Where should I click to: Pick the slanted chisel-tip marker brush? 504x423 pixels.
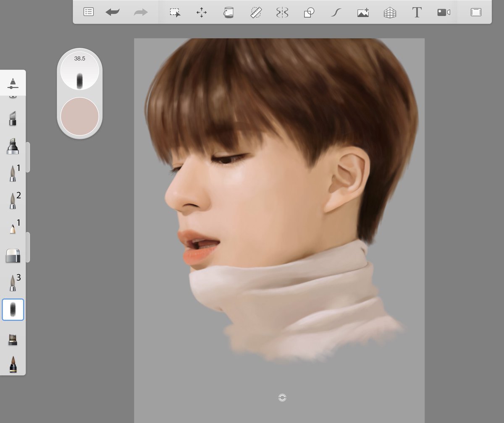pos(13,118)
